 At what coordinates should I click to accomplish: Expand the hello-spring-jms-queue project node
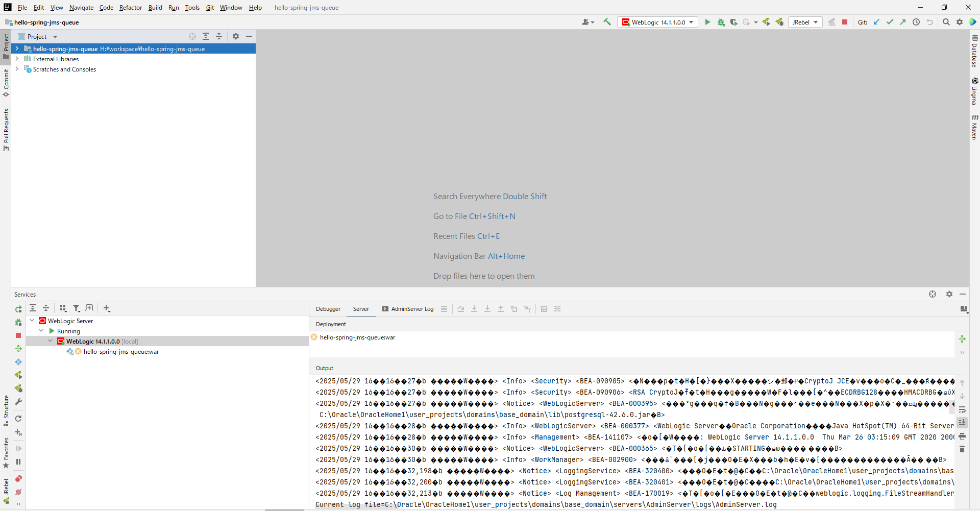(x=17, y=48)
